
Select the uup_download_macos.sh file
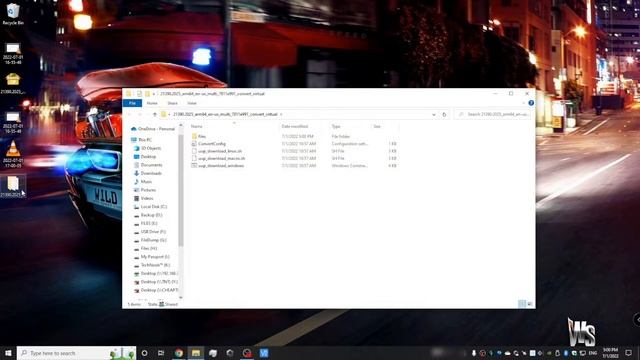click(222, 158)
